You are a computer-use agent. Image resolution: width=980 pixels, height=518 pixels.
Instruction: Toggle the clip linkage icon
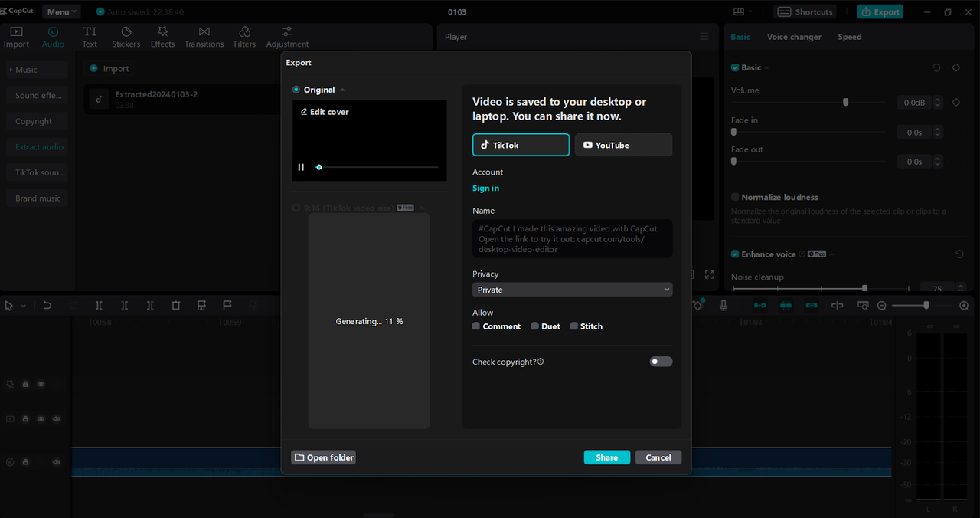click(811, 305)
